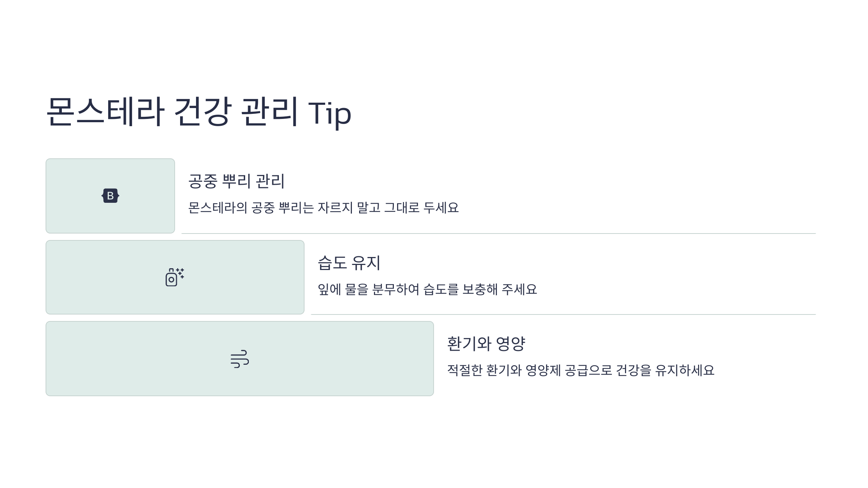This screenshot has width=868, height=488.
Task: Click the spray bottle icon
Action: point(175,277)
